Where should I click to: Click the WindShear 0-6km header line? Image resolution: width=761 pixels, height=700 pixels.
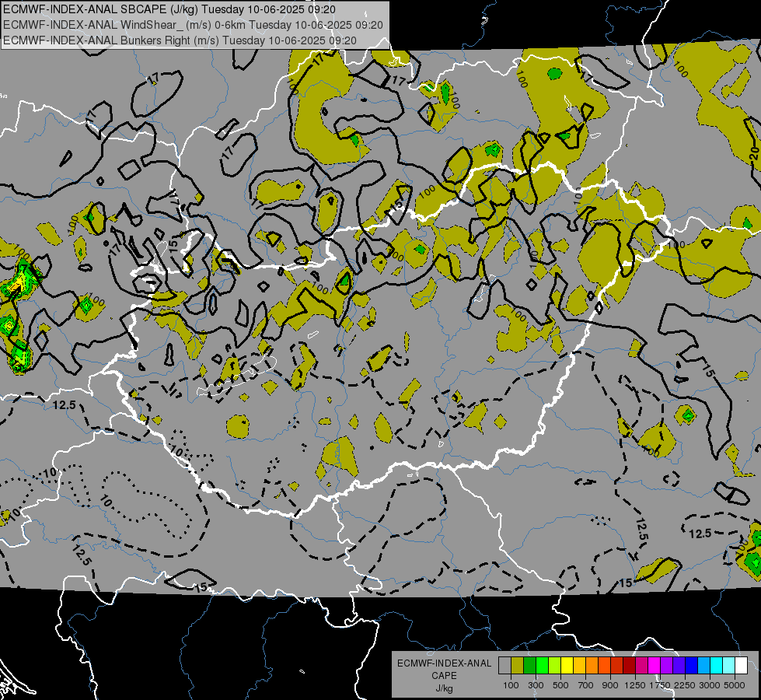[193, 25]
